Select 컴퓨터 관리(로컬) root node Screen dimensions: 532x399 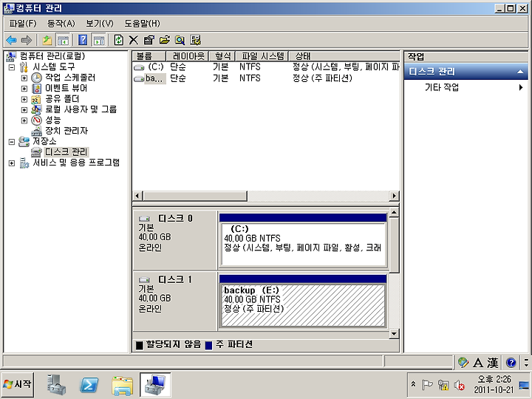pos(52,56)
